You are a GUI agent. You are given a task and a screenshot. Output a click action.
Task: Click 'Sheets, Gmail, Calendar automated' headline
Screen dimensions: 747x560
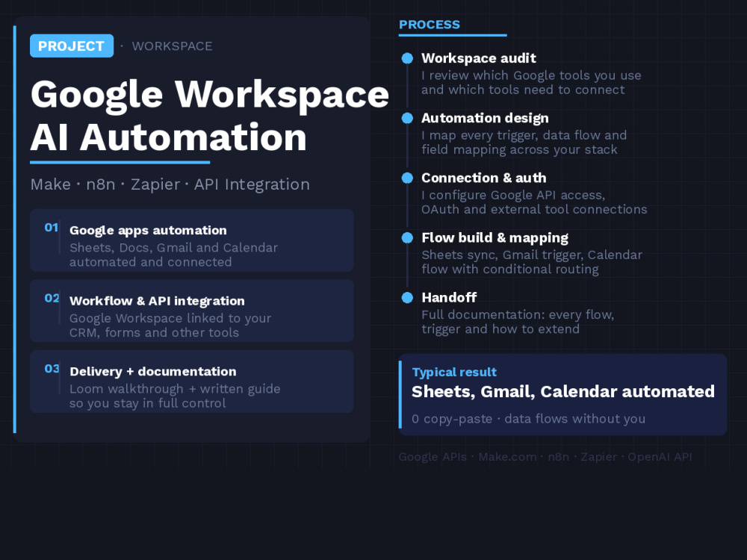[563, 391]
